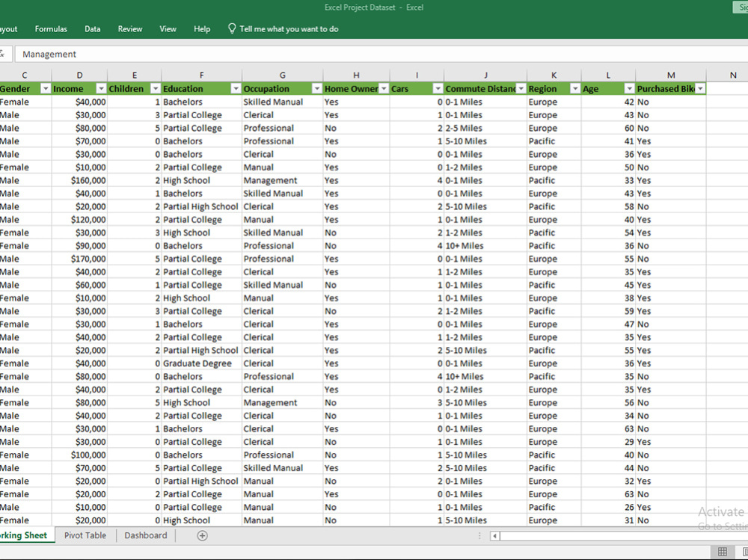This screenshot has width=748, height=560.
Task: Select the age 54 cell
Action: coord(608,233)
